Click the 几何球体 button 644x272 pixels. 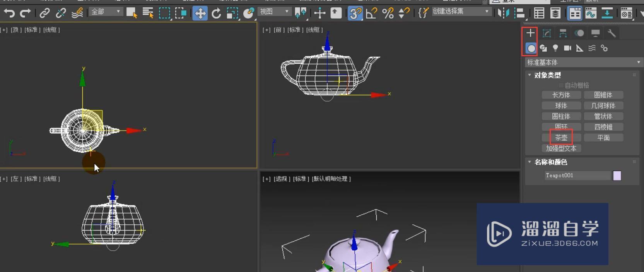(x=603, y=106)
